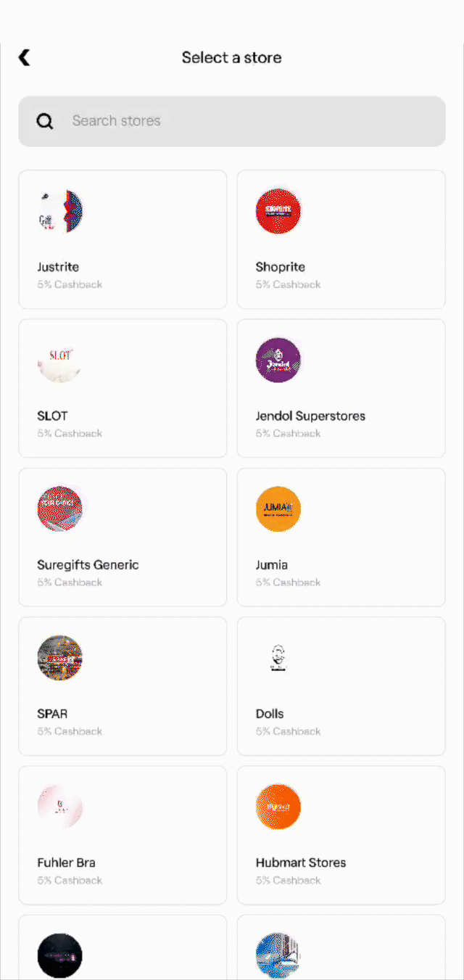Tap the Suregifts Generic logo
The height and width of the screenshot is (980, 464).
pyautogui.click(x=59, y=509)
